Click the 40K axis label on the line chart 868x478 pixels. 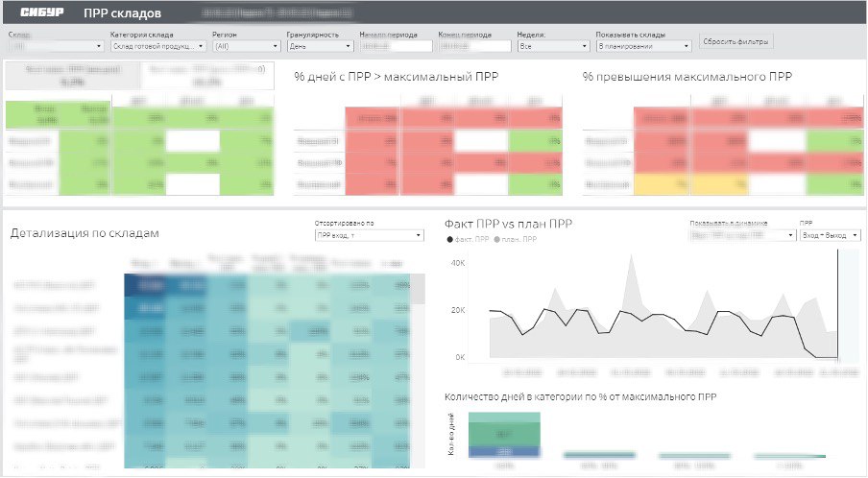coord(458,263)
